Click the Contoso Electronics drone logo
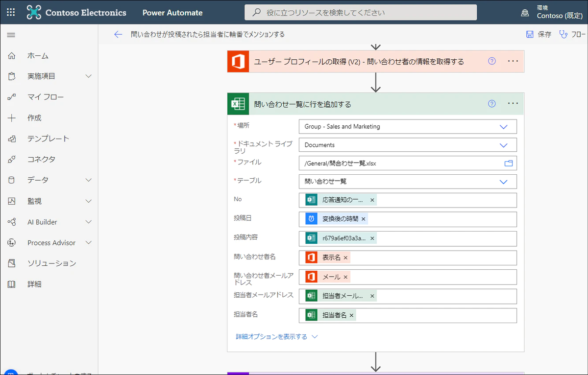The image size is (588, 375). pos(34,12)
